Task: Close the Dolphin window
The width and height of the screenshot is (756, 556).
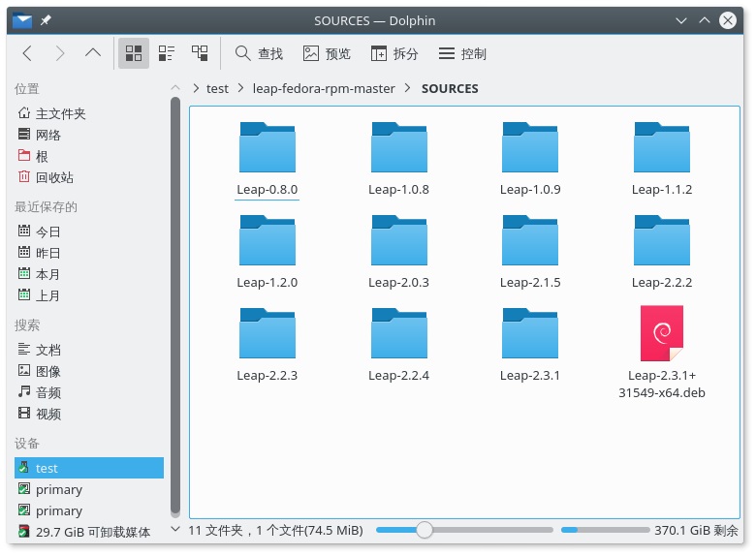Action: (728, 20)
